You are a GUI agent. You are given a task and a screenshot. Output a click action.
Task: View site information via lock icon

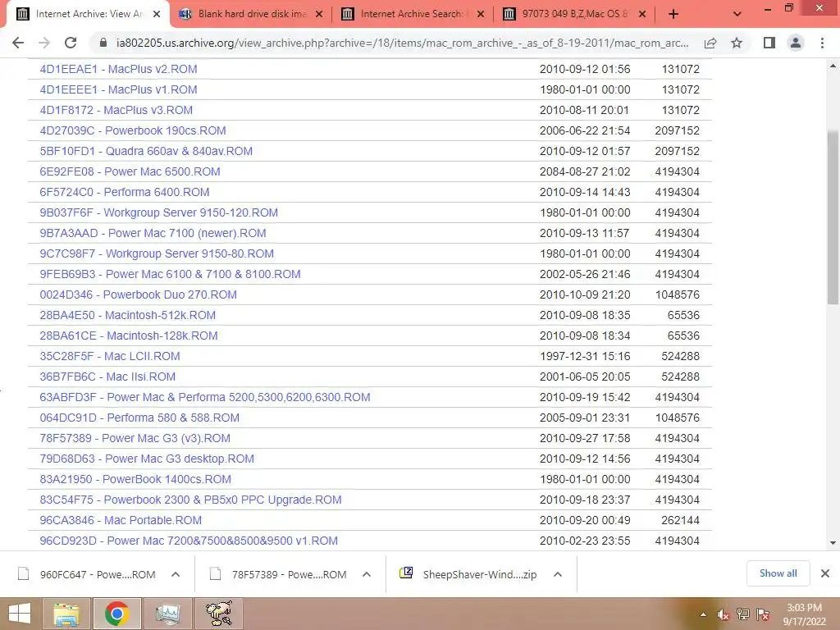click(x=103, y=43)
